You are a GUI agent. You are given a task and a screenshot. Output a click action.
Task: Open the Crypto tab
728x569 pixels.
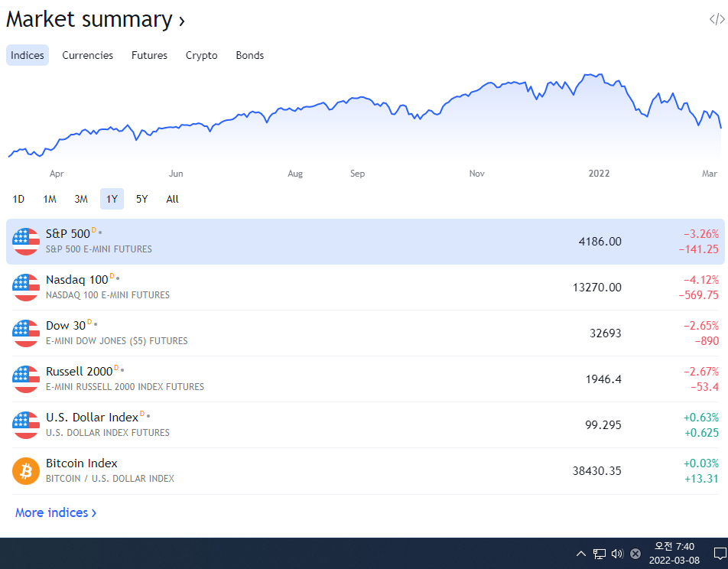[x=202, y=55]
